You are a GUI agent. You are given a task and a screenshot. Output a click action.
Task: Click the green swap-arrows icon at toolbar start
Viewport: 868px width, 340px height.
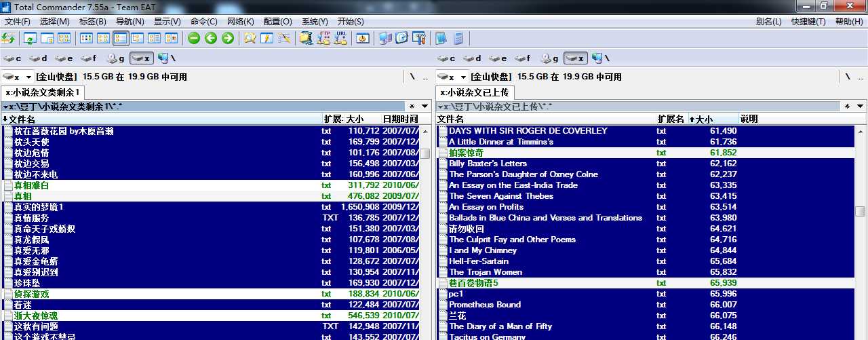point(8,38)
